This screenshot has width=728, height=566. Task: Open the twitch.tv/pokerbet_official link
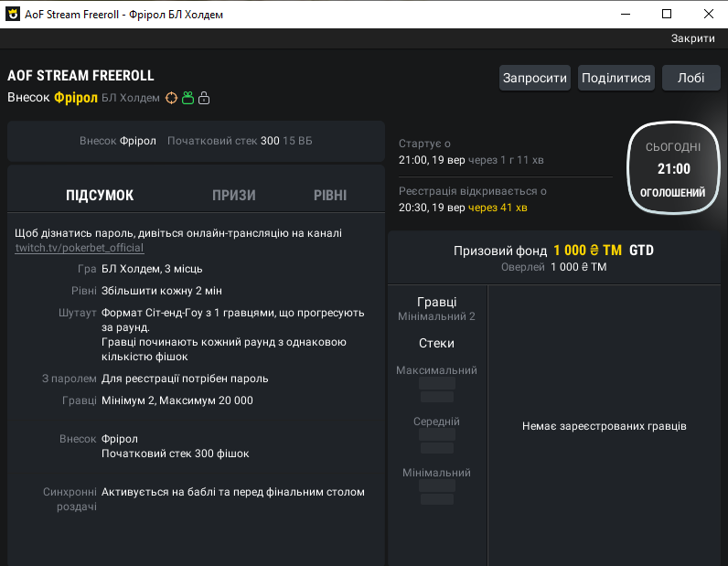(80, 248)
